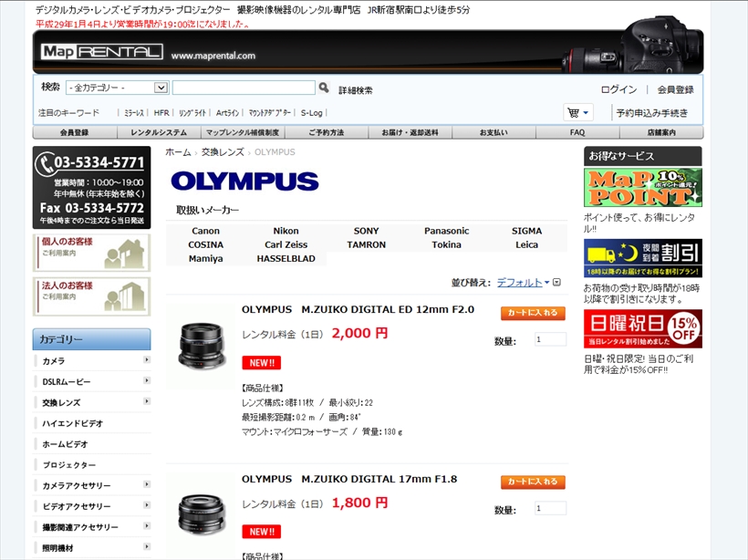This screenshot has height=560, width=748.
Task: Select the SONY maker link
Action: (367, 231)
